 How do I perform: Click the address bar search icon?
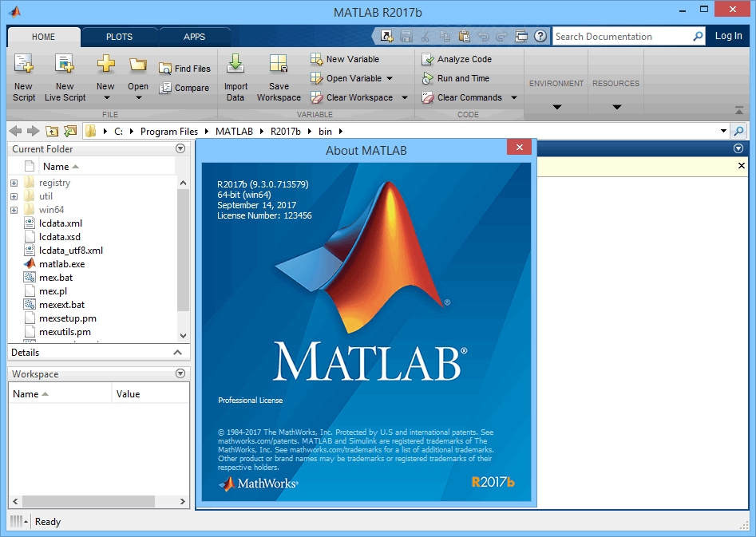click(739, 131)
